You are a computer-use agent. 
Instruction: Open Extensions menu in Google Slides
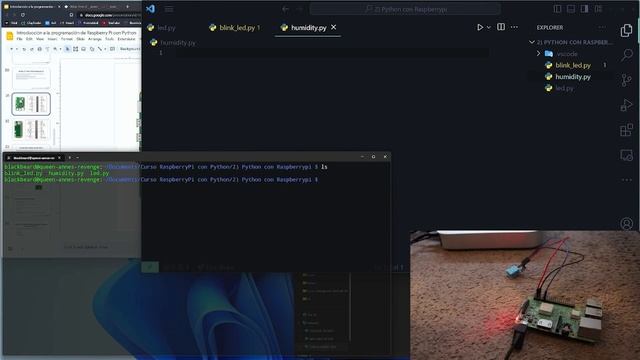point(127,39)
